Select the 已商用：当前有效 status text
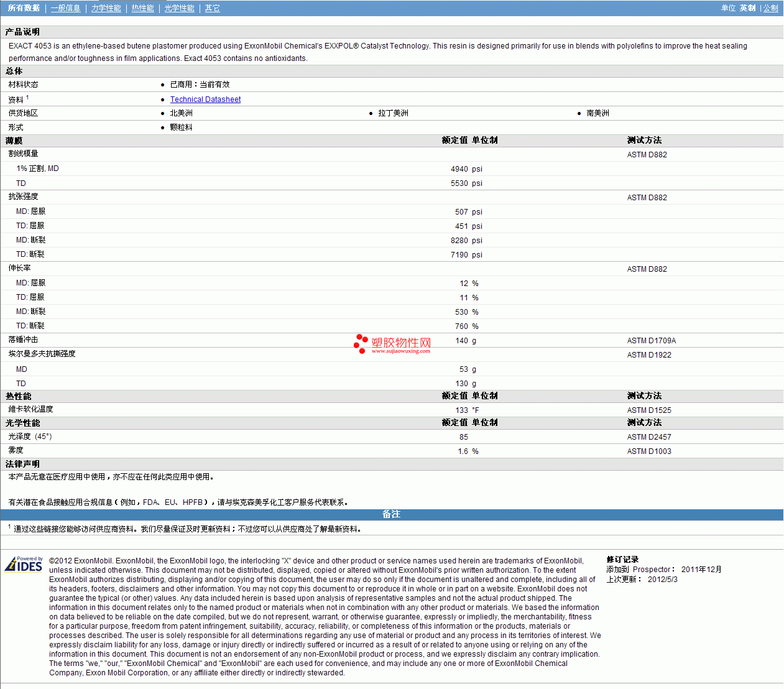784x689 pixels. pos(200,85)
